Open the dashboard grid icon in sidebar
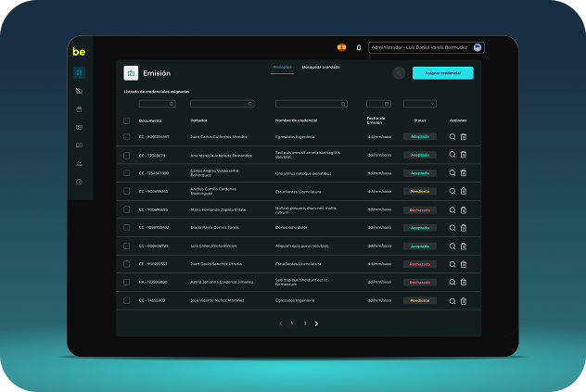The height and width of the screenshot is (392, 586). 79,72
